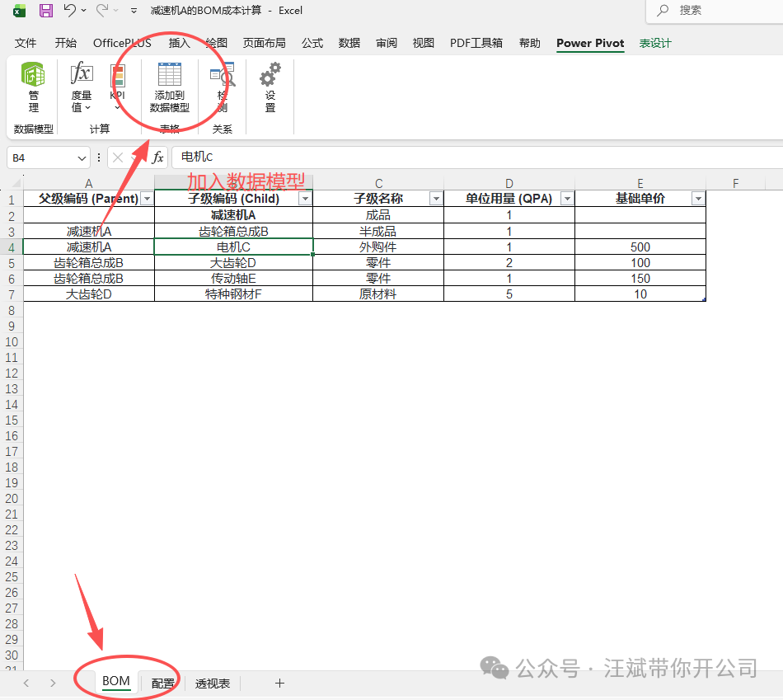Expand the Name Box dropdown arrow
This screenshot has width=783, height=700.
click(82, 157)
